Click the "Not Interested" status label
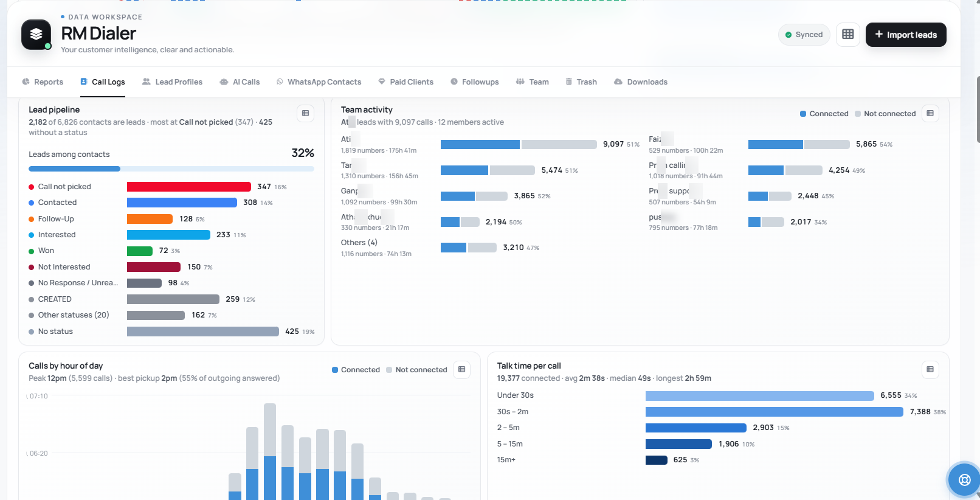 click(x=64, y=267)
